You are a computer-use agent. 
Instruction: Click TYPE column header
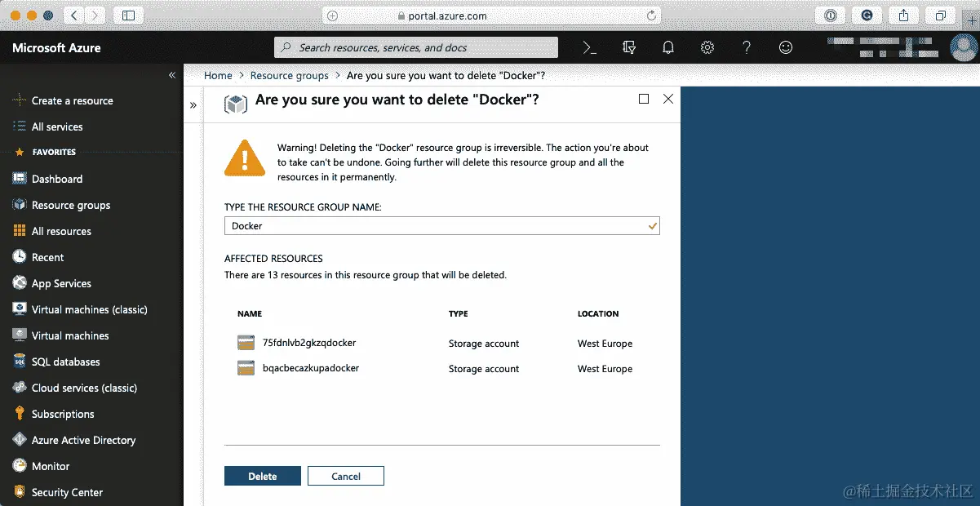[x=459, y=313]
